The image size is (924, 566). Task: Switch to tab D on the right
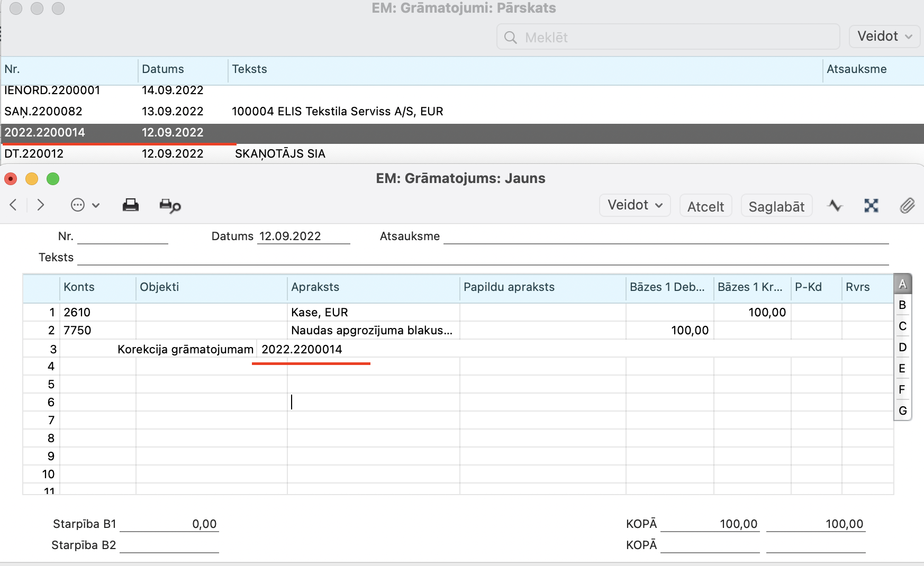tap(902, 348)
